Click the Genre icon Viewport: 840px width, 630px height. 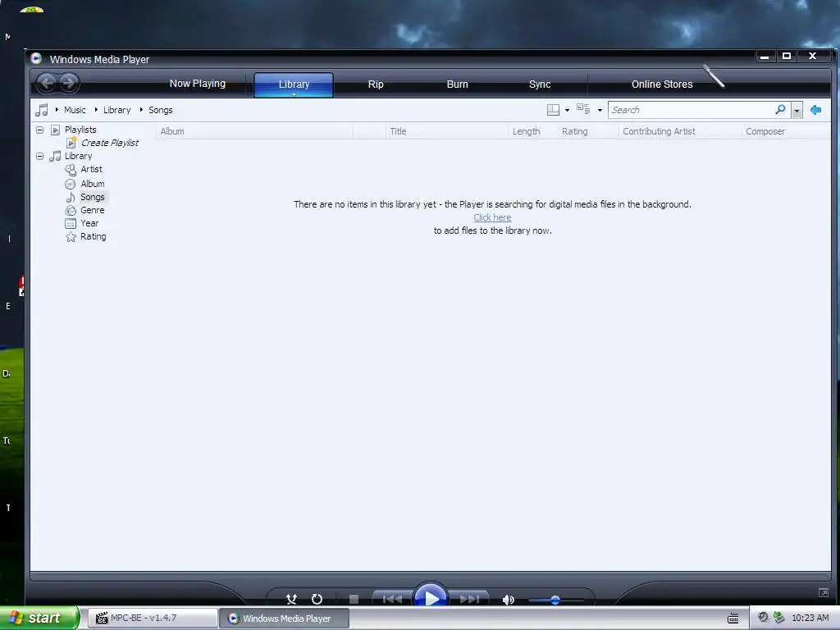point(71,211)
